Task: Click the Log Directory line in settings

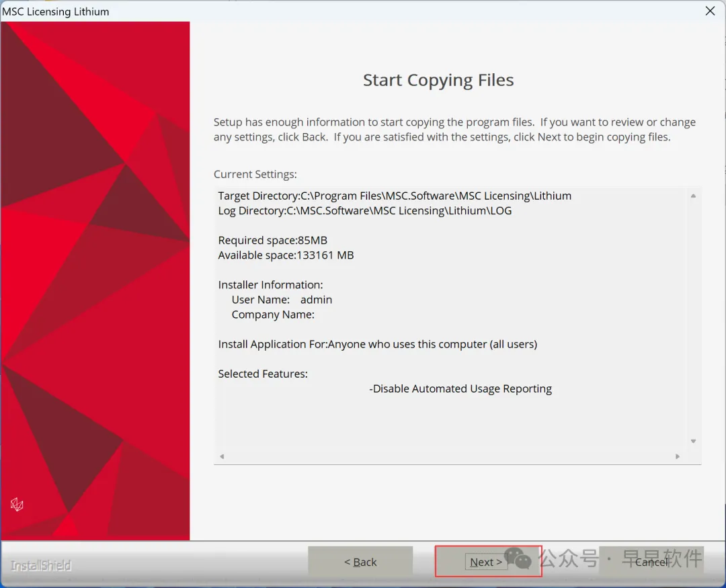Action: click(x=365, y=210)
